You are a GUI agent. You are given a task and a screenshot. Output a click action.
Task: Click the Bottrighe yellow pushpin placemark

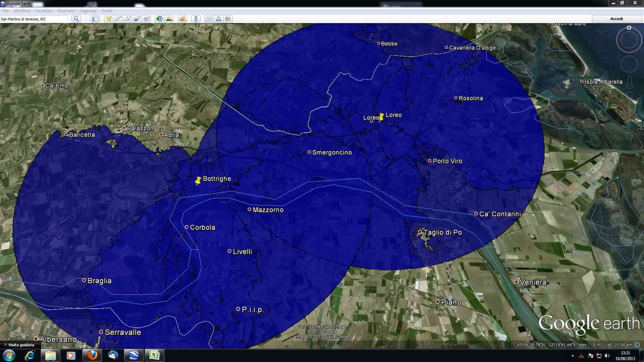point(198,181)
